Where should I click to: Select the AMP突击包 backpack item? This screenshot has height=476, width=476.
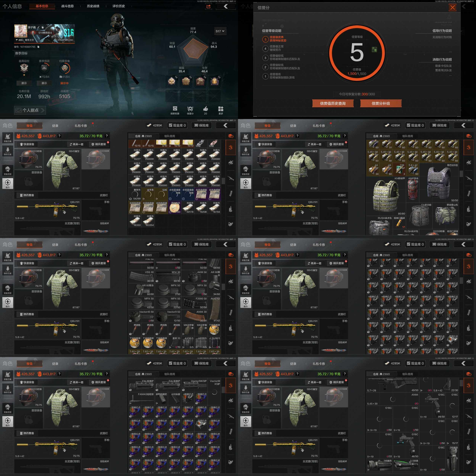point(412,189)
